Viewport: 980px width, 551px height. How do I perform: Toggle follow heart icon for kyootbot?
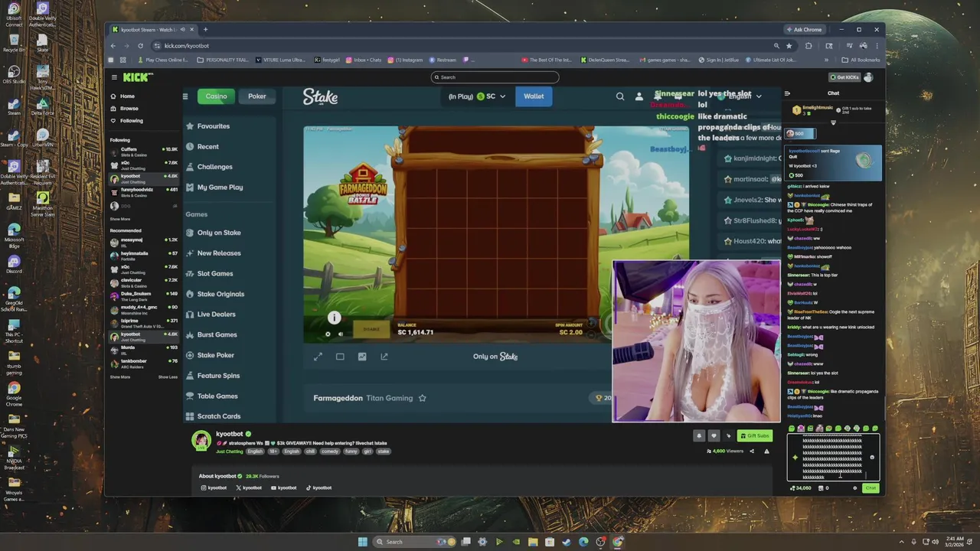point(714,436)
